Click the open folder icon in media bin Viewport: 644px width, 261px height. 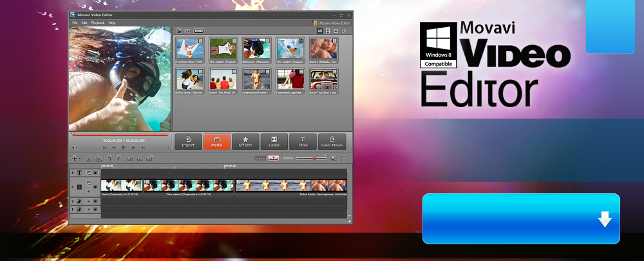click(x=179, y=31)
